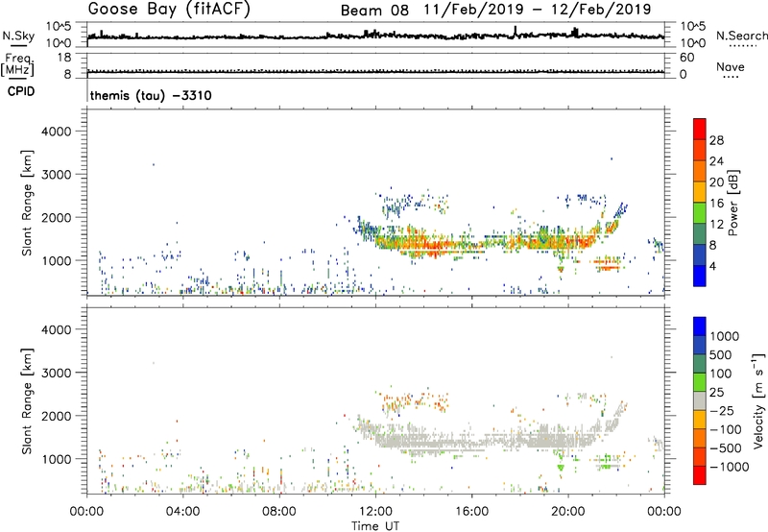Click the '04:00' time axis tick label

182,512
